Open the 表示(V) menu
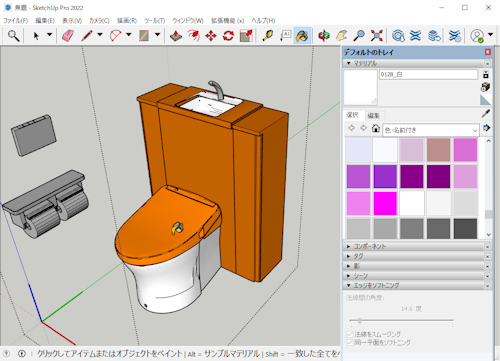The width and height of the screenshot is (500, 361). 72,21
